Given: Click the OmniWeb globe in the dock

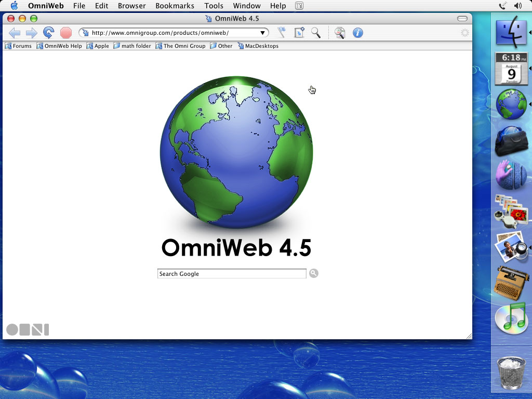Looking at the screenshot, I should [x=511, y=104].
